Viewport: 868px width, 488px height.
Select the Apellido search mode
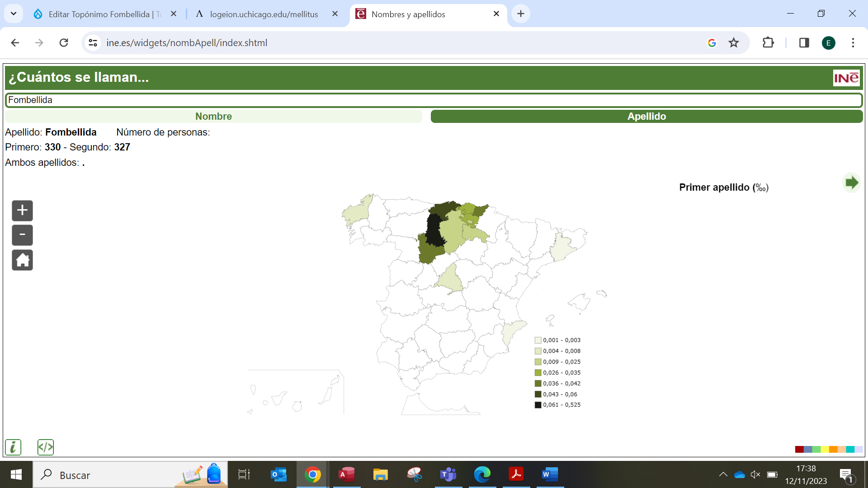pyautogui.click(x=646, y=117)
